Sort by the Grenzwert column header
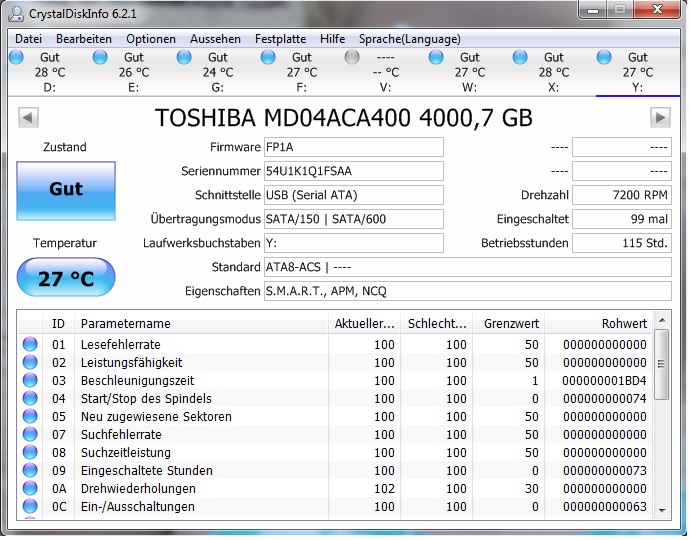 click(509, 324)
